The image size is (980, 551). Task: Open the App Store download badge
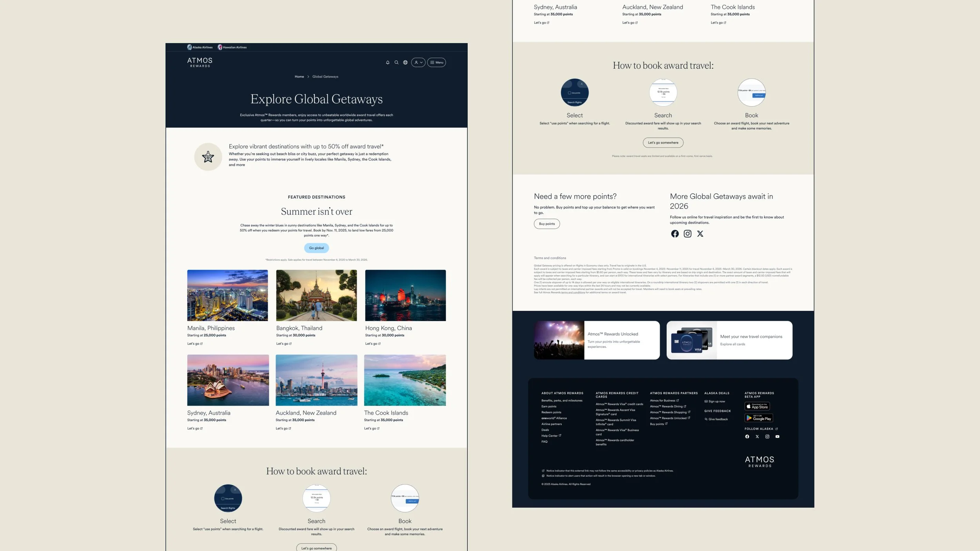757,406
